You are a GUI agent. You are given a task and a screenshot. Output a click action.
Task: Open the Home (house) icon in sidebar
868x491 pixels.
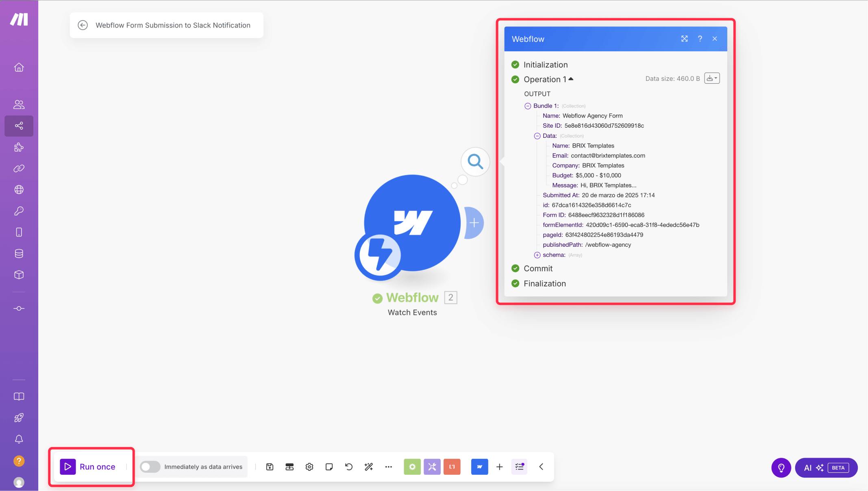coord(19,67)
